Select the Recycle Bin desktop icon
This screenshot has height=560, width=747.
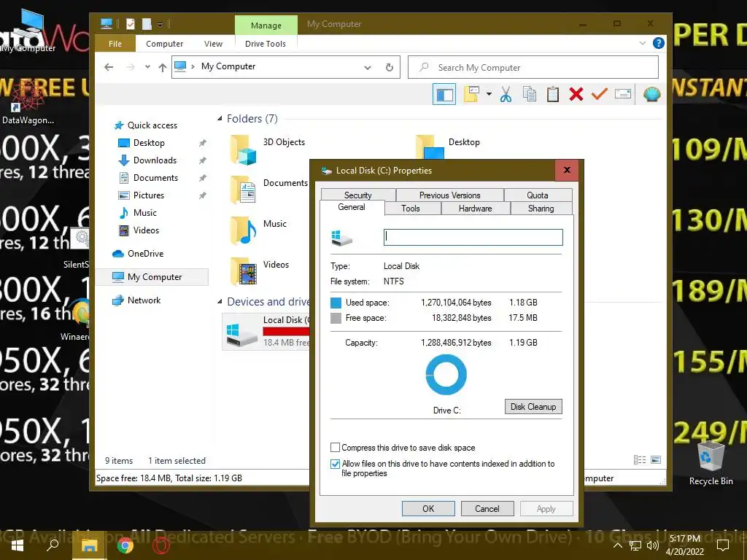point(711,463)
